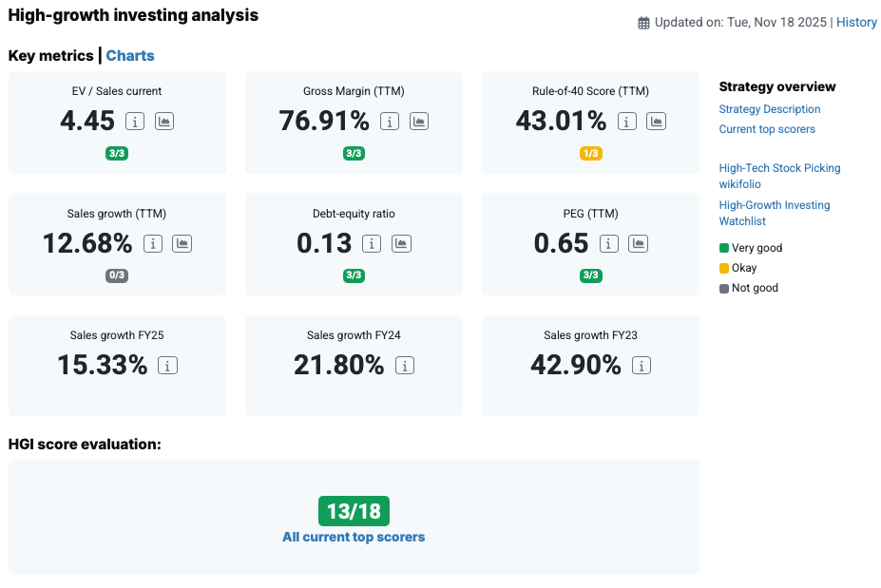Viewport: 881px width, 588px height.
Task: Select the Key metrics tab
Action: click(x=50, y=56)
